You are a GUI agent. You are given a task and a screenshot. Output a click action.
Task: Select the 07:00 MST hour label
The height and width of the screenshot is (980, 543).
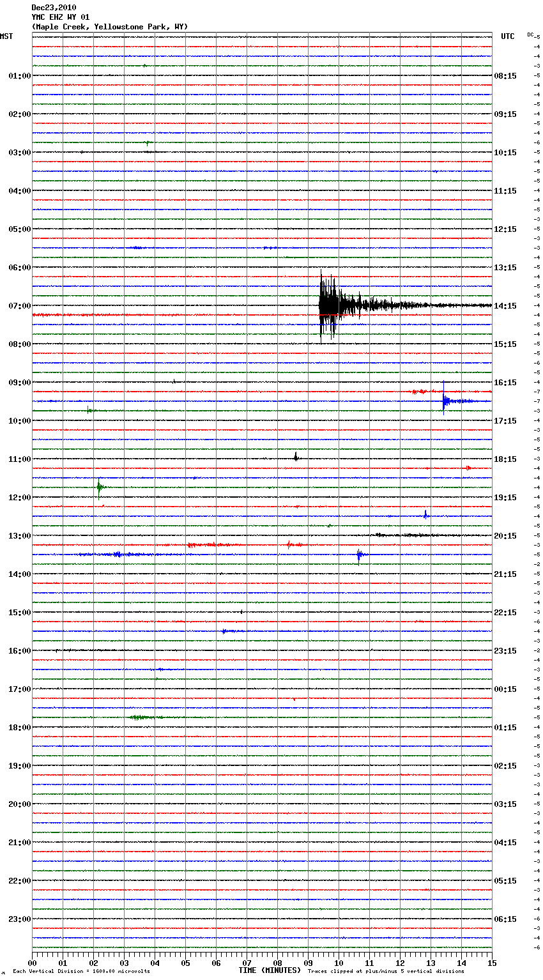coord(19,306)
